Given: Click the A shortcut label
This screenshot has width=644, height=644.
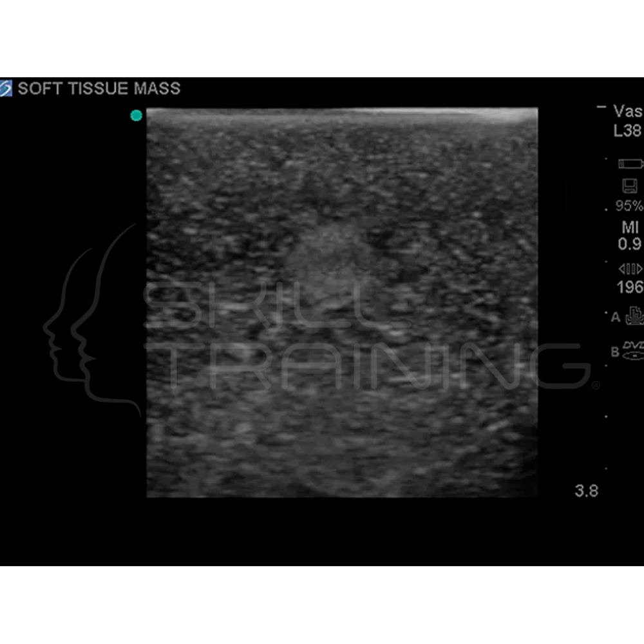Looking at the screenshot, I should (615, 317).
